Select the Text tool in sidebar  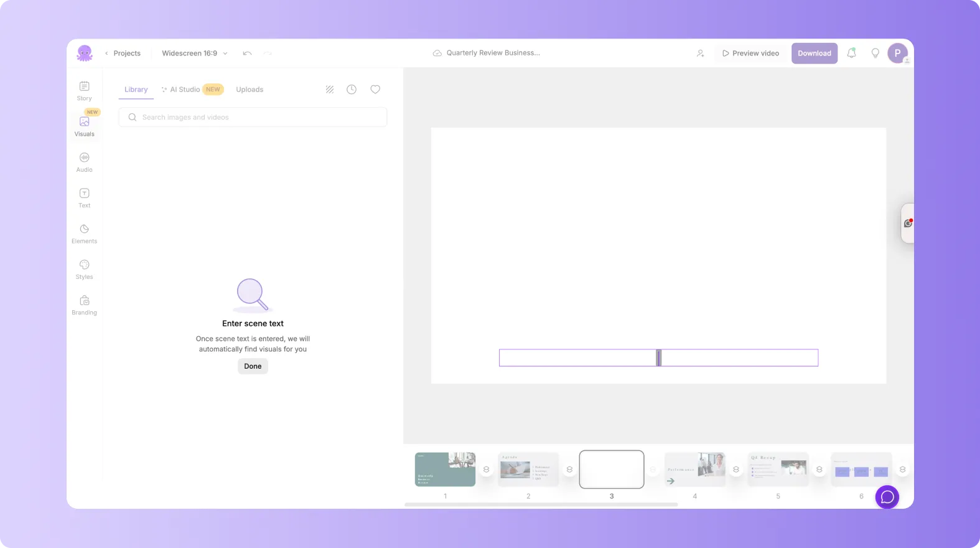click(84, 197)
